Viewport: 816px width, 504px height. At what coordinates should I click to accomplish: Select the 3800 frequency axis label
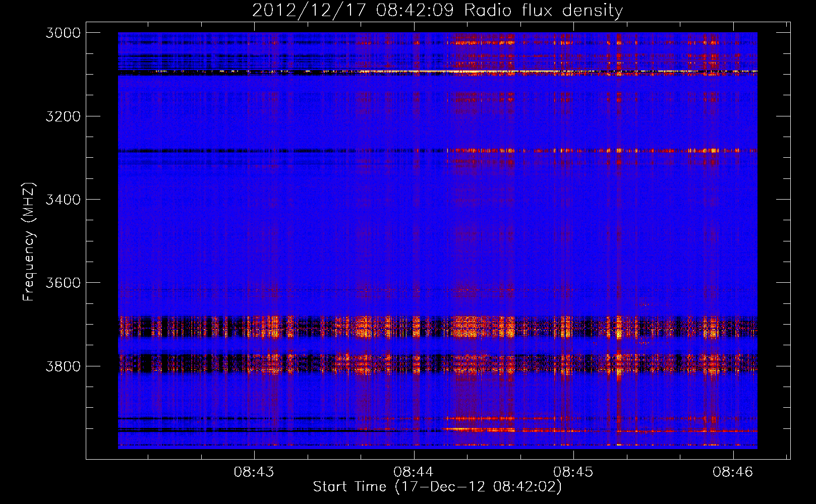pyautogui.click(x=63, y=366)
